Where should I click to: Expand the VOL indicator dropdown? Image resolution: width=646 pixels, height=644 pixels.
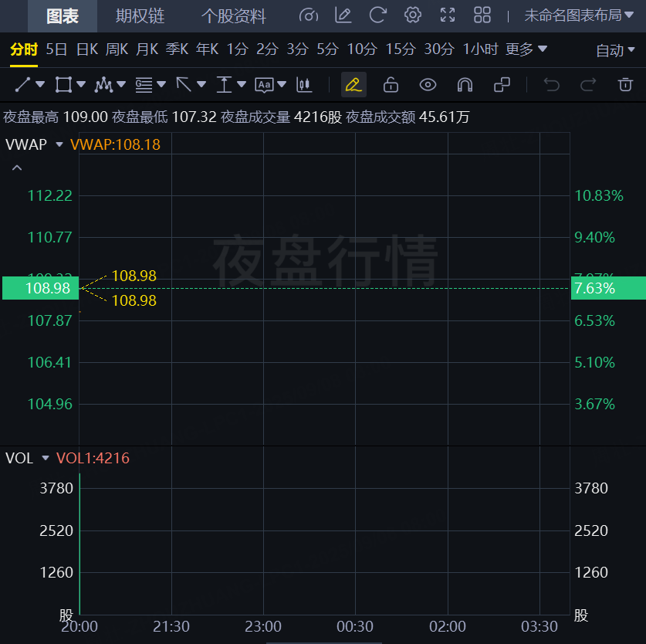(x=46, y=459)
